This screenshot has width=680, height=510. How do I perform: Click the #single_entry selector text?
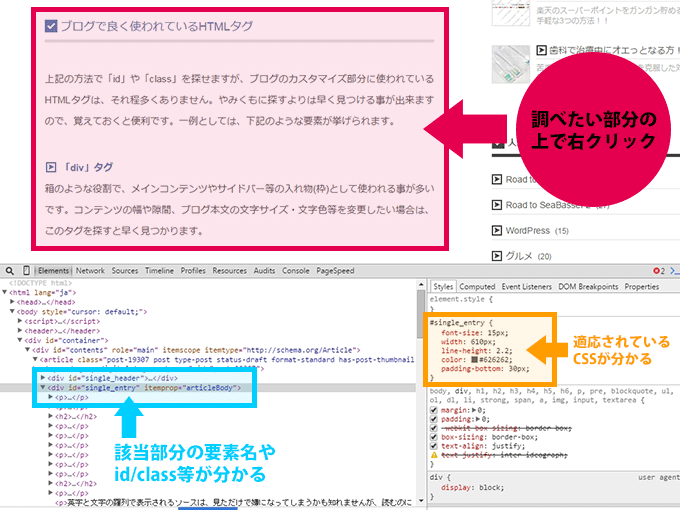[457, 323]
